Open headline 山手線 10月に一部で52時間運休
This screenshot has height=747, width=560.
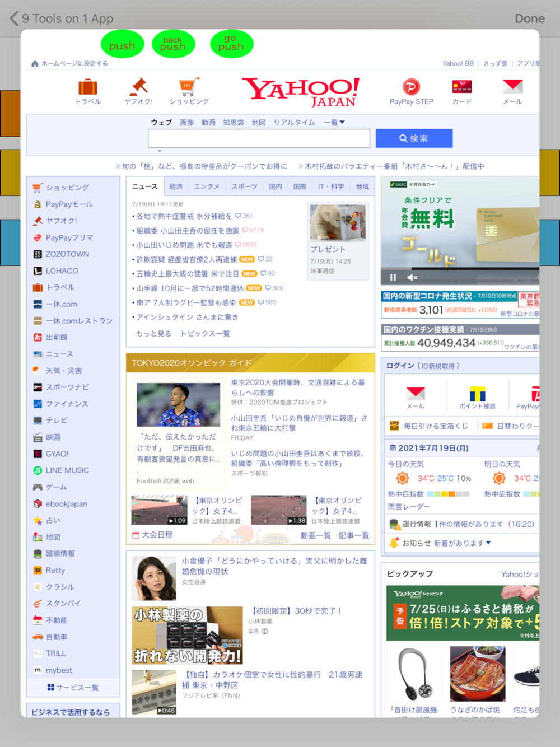pyautogui.click(x=190, y=288)
